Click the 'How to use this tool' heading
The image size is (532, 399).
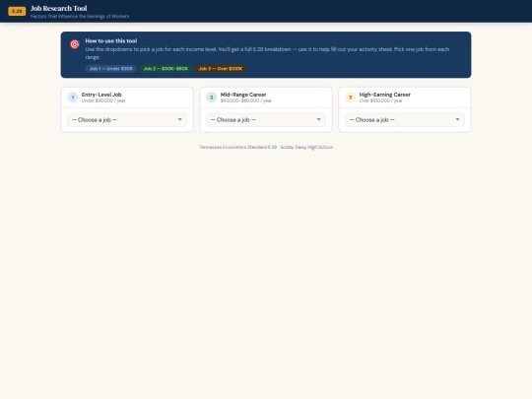click(111, 40)
